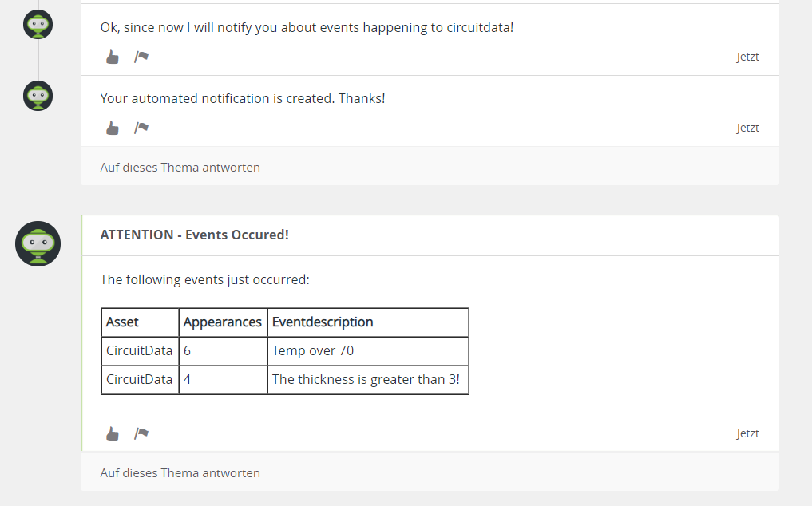Screen dimensions: 812x506
Task: Click 'Jetzt' timestamp on circuitdata message
Action: pos(747,57)
